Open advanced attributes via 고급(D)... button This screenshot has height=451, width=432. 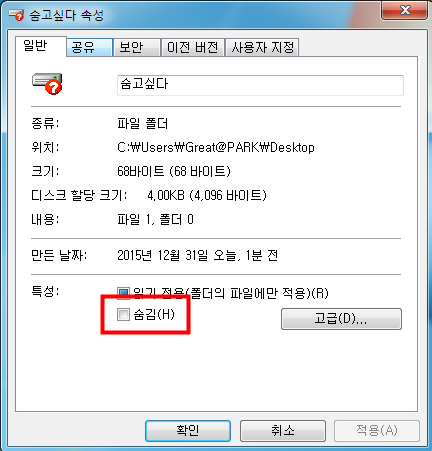coord(341,319)
